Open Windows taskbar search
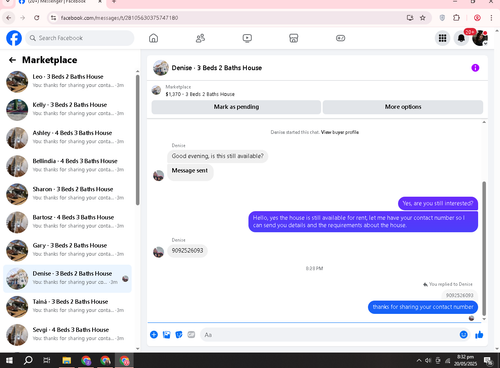Viewport: 500px width, 368px height. tap(28, 360)
